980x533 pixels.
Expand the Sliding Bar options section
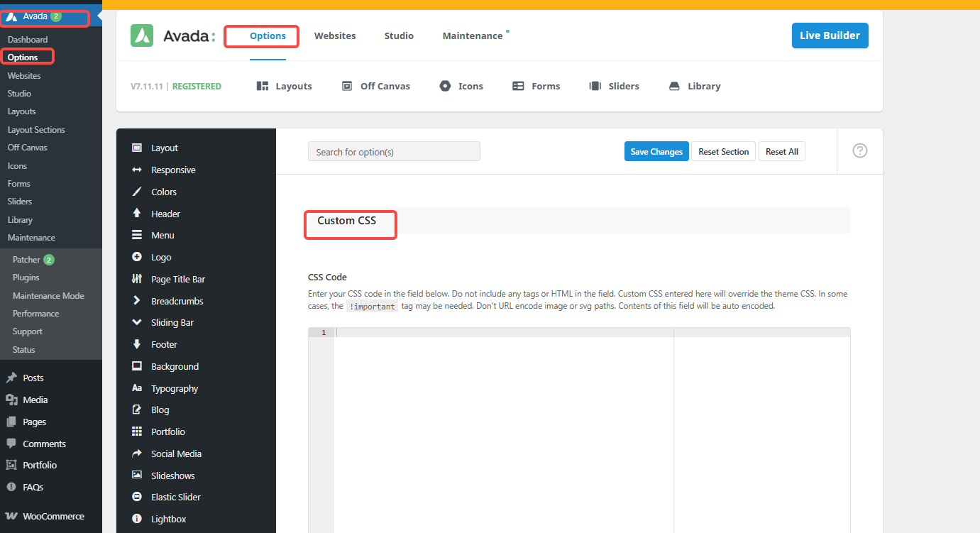pyautogui.click(x=172, y=322)
